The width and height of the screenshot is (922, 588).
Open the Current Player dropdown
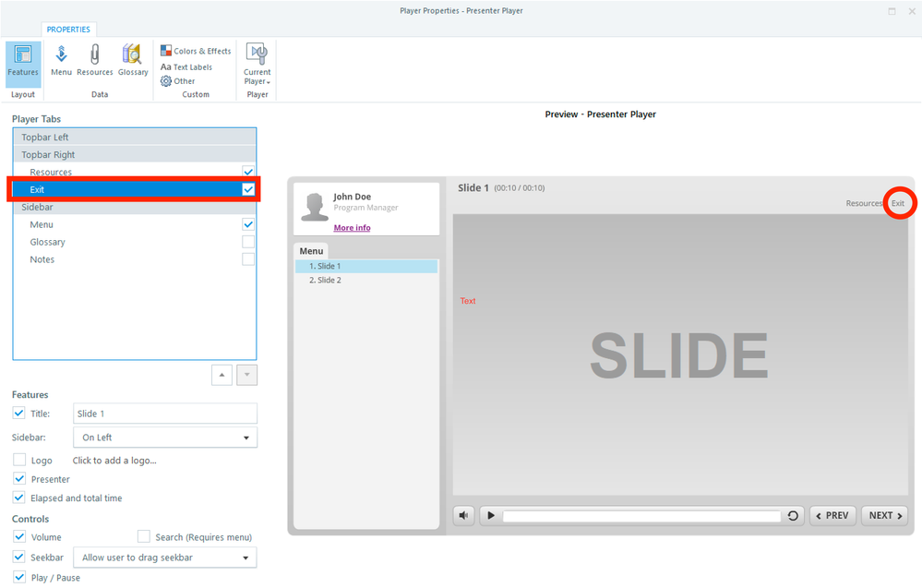pyautogui.click(x=257, y=64)
